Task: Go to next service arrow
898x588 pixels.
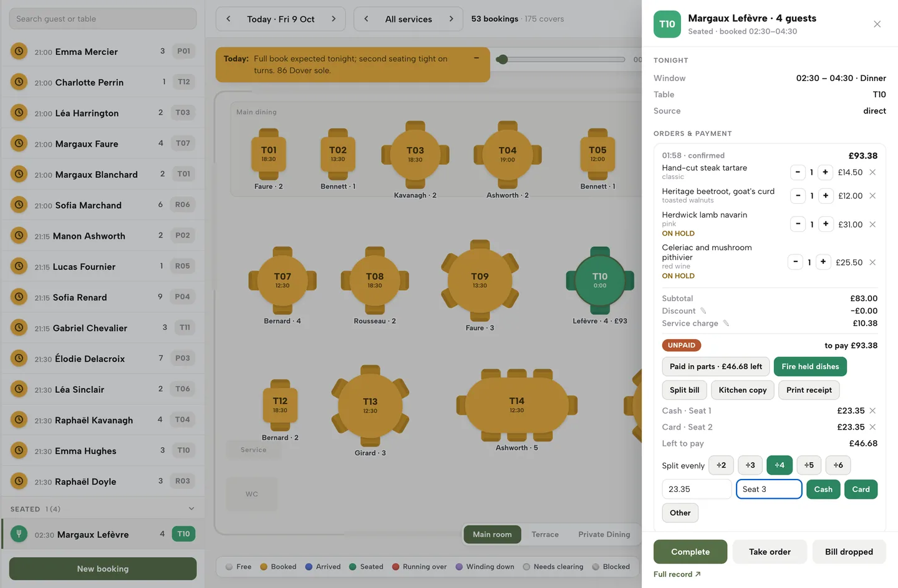Action: click(451, 19)
